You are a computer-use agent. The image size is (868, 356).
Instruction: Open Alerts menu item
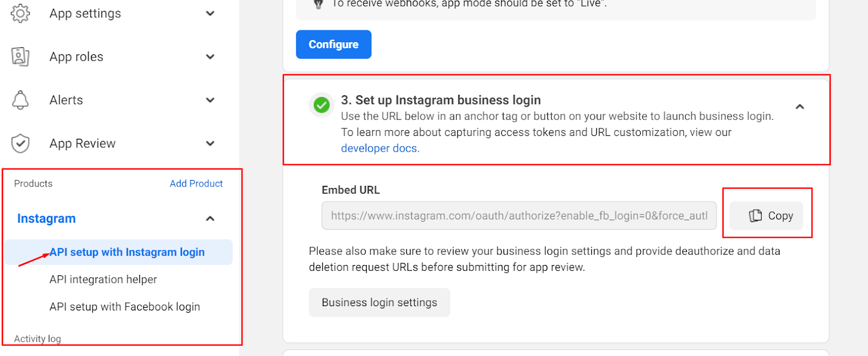pyautogui.click(x=66, y=100)
